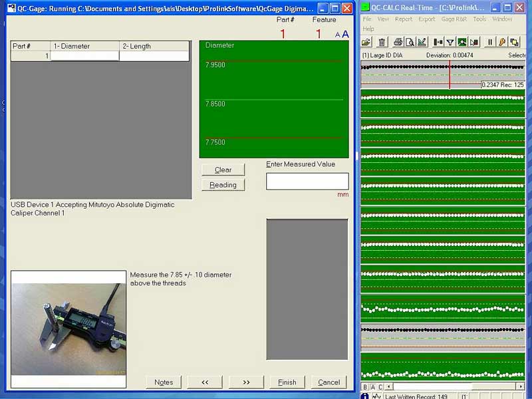Image resolution: width=532 pixels, height=399 pixels.
Task: Click the Open folder icon in QC-CALC toolbar
Action: click(x=366, y=42)
